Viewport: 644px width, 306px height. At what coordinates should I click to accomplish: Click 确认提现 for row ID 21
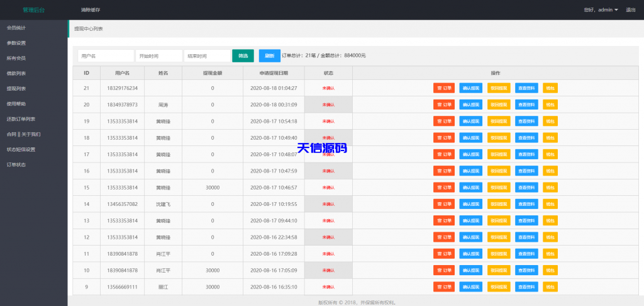(x=470, y=88)
